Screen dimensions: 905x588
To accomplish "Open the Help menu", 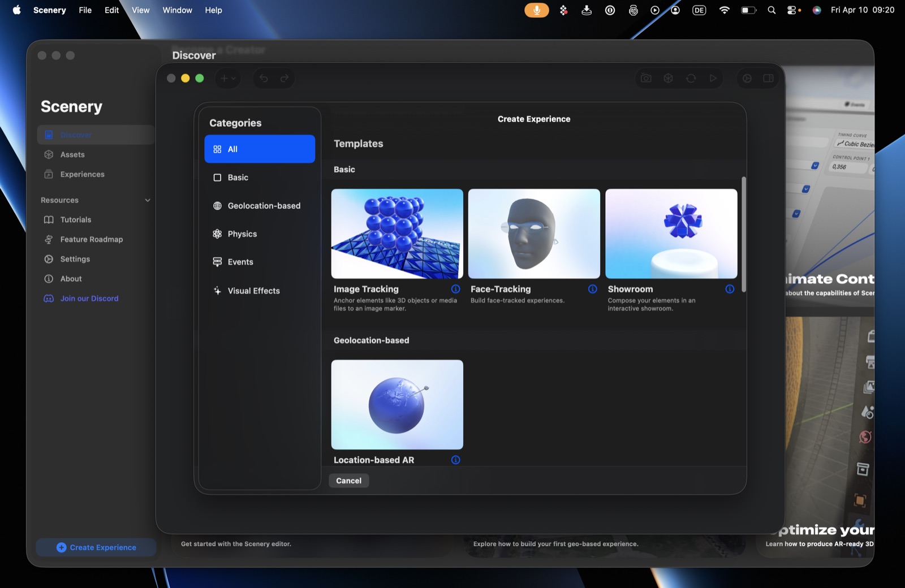I will pyautogui.click(x=213, y=10).
